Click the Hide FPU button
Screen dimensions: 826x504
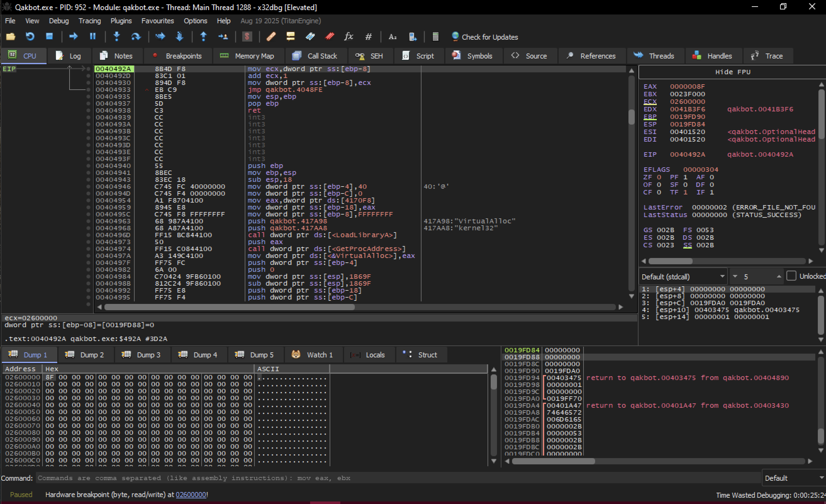click(x=733, y=72)
